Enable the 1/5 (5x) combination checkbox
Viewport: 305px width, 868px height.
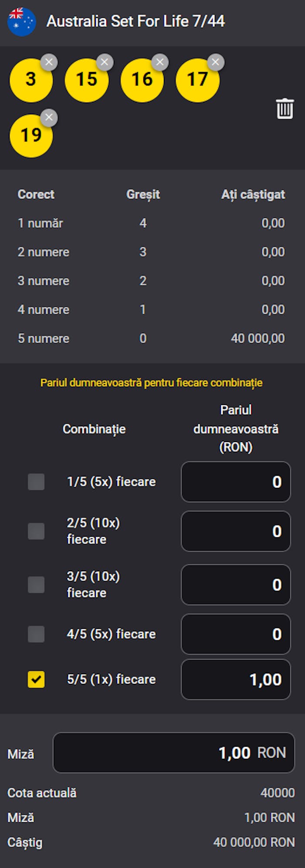(x=36, y=482)
